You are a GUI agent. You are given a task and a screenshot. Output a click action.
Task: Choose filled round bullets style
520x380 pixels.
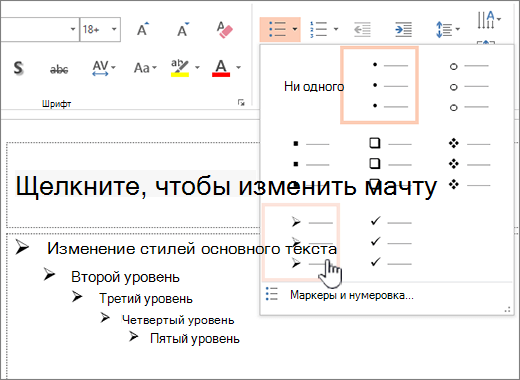pyautogui.click(x=379, y=85)
